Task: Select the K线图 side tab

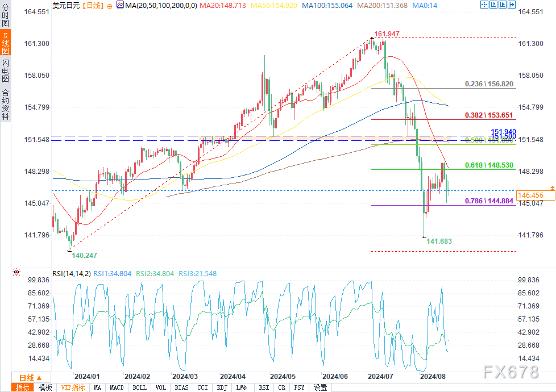Action: (5, 43)
